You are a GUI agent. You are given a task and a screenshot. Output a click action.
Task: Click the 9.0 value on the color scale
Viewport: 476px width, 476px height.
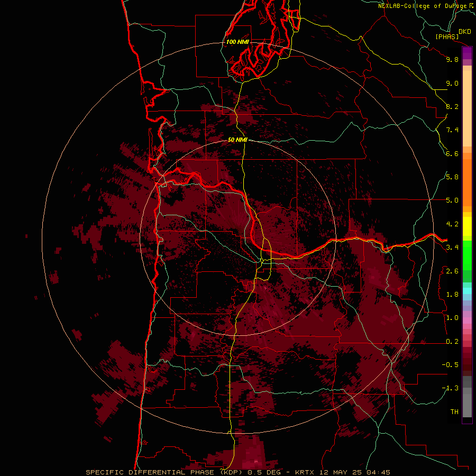[452, 83]
